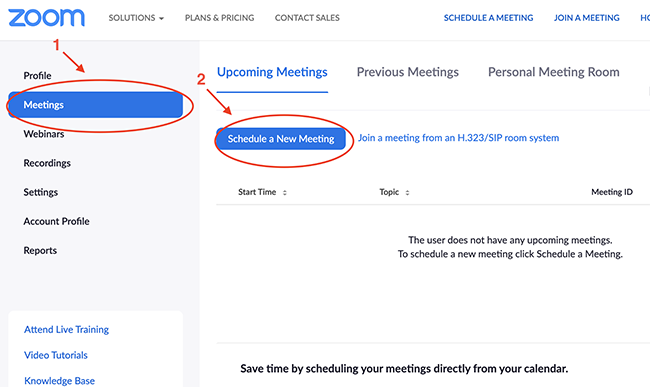Open Reports in the sidebar
The width and height of the screenshot is (650, 387).
[40, 251]
